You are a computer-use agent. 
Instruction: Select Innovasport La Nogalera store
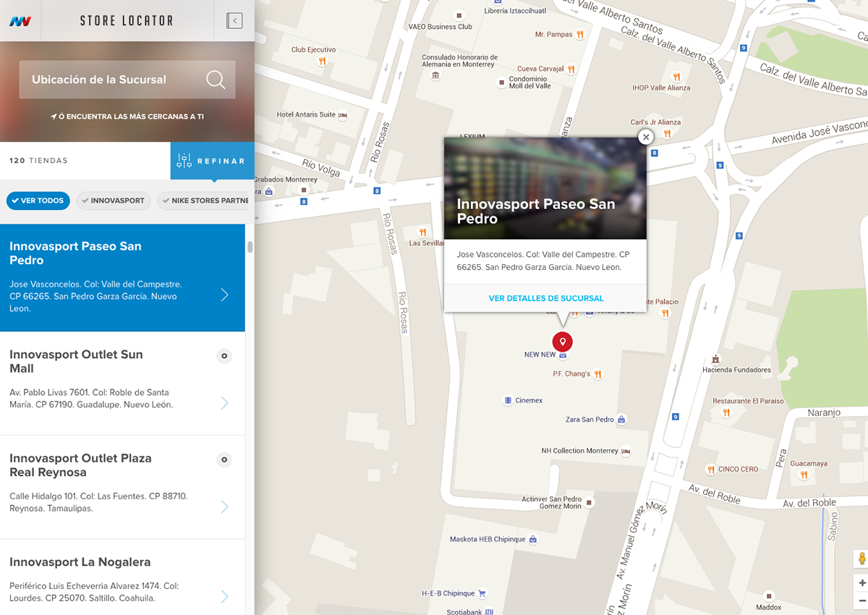pyautogui.click(x=122, y=577)
